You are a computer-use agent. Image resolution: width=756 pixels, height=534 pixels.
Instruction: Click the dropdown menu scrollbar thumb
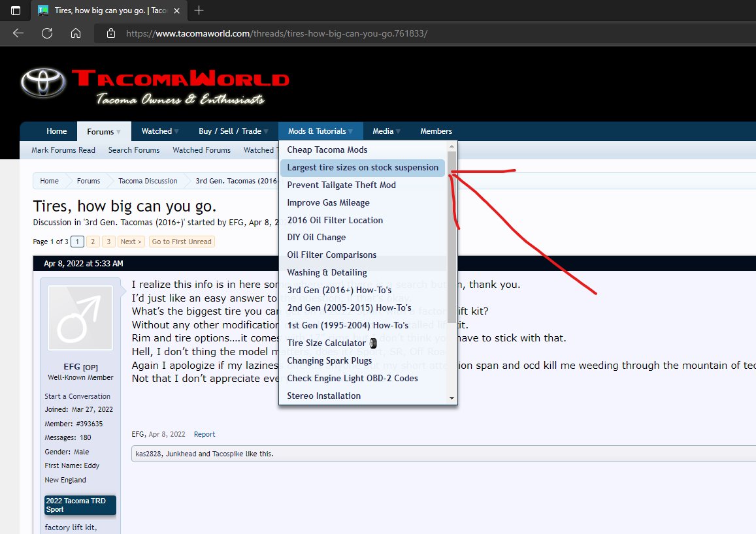tap(452, 237)
